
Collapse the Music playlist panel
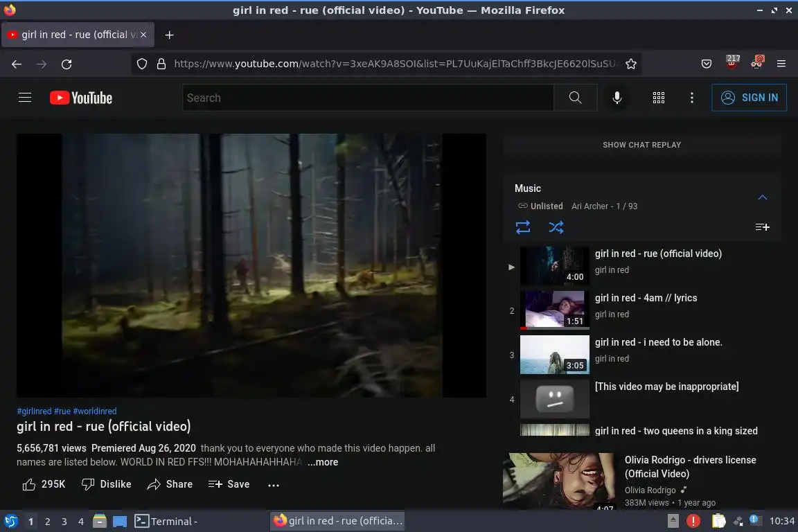pos(762,197)
